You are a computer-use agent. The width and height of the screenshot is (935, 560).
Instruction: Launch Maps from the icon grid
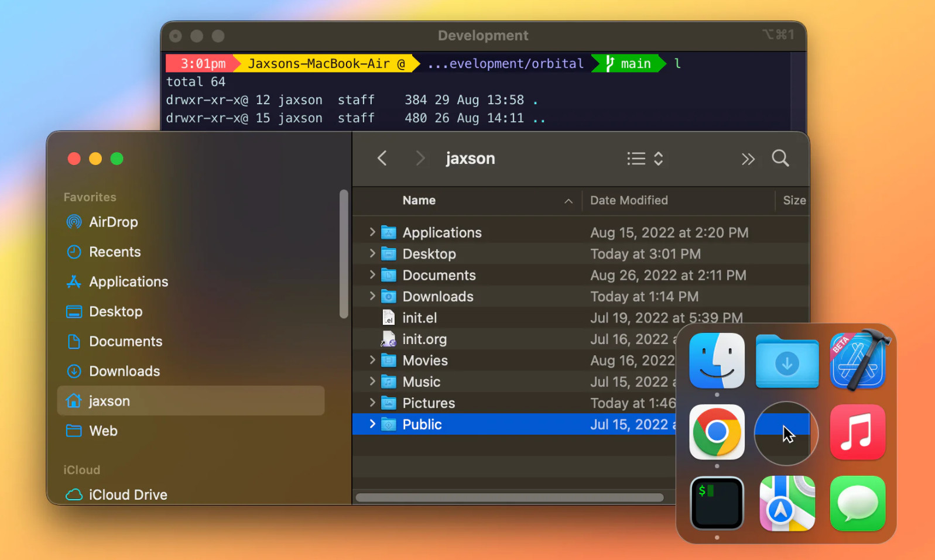787,503
